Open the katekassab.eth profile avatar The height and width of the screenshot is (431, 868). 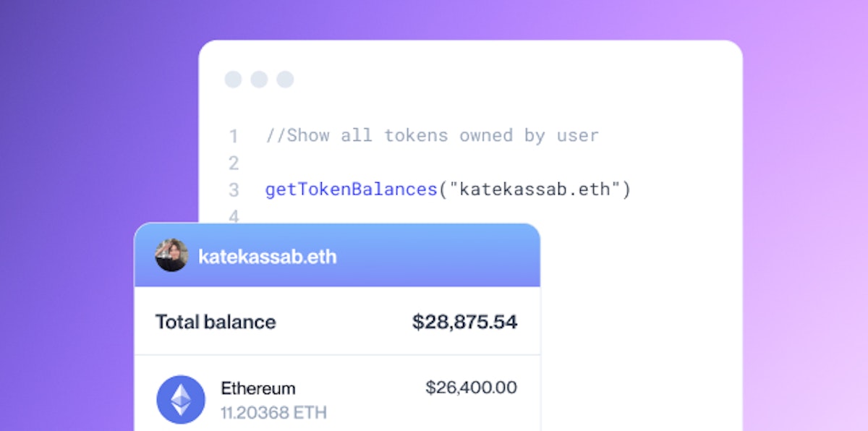tap(171, 256)
